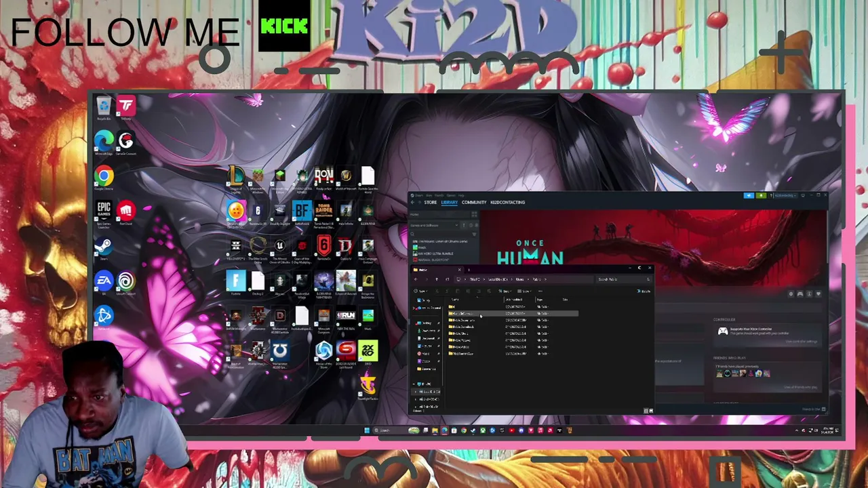The width and height of the screenshot is (868, 488).
Task: Select the League of Legends desktop icon
Action: coord(235,178)
